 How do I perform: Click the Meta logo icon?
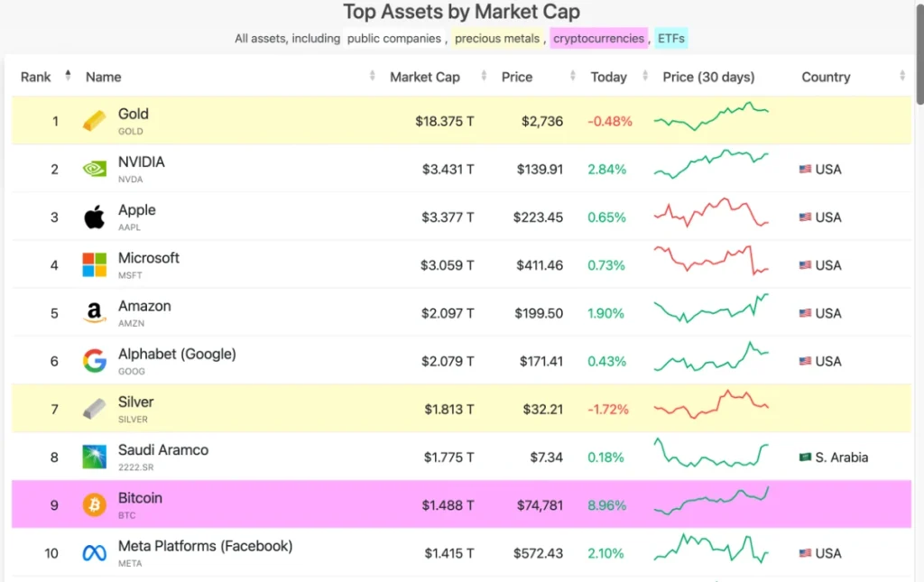point(94,553)
